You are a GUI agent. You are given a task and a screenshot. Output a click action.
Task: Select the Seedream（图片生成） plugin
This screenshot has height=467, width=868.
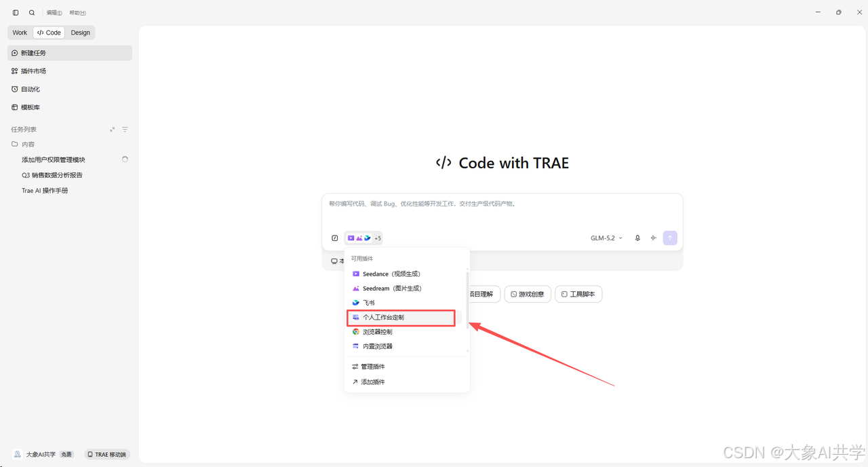[x=406, y=288]
